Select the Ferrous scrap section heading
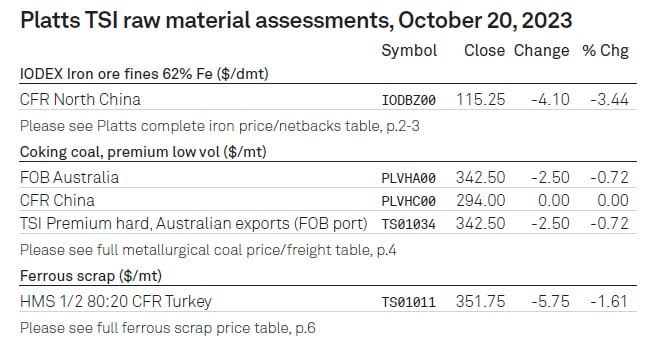 (91, 276)
